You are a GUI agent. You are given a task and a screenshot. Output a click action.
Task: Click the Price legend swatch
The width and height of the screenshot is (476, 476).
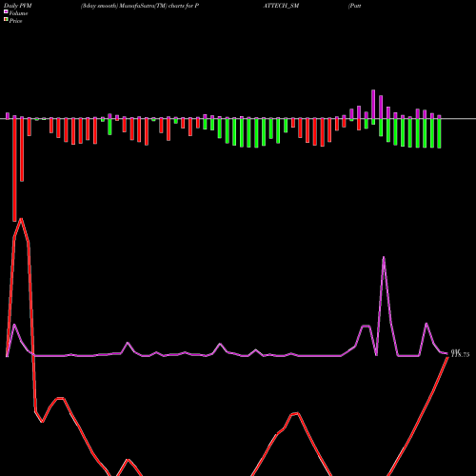(6, 20)
